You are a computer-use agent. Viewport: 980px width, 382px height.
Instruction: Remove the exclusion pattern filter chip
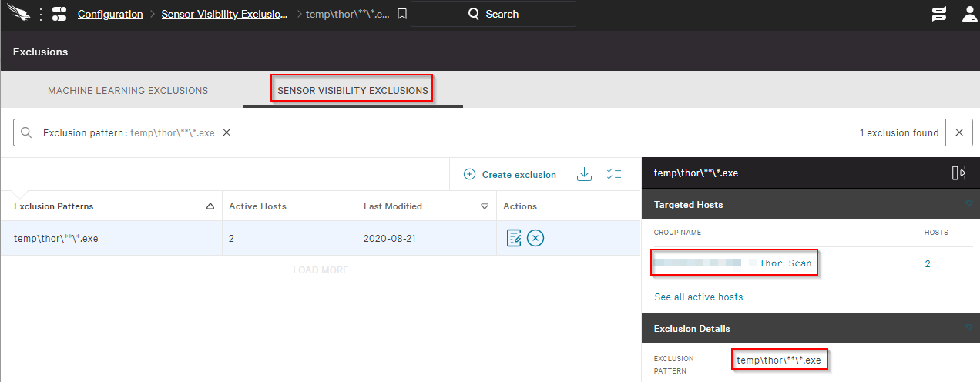coord(227,132)
